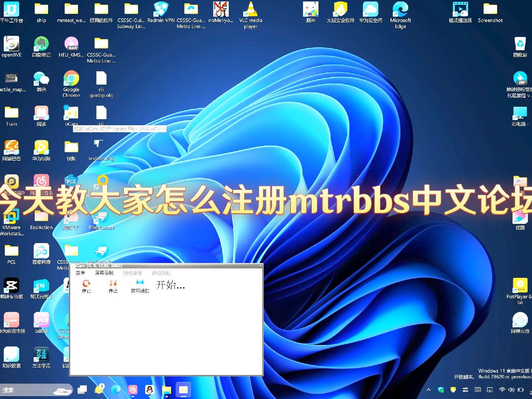Screen dimensions: 532x399
Task: Select the HEU_KMS archive icon
Action: 71,47
